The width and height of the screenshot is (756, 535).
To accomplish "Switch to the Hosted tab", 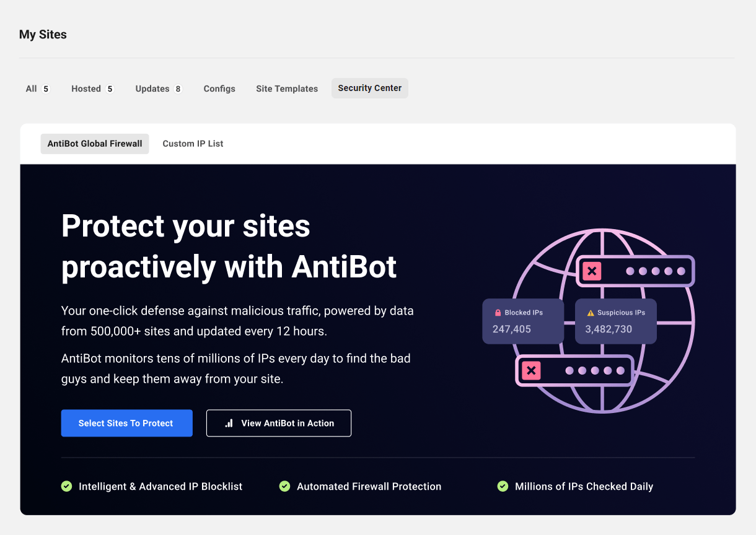I will (x=92, y=89).
